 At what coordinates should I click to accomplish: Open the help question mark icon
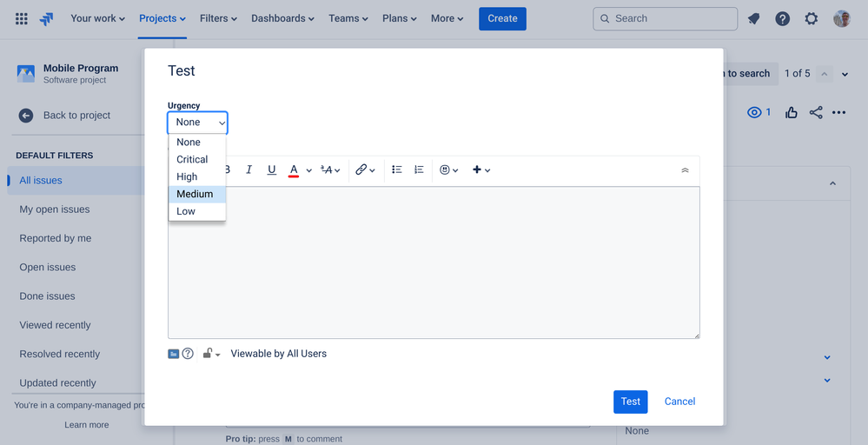point(782,19)
